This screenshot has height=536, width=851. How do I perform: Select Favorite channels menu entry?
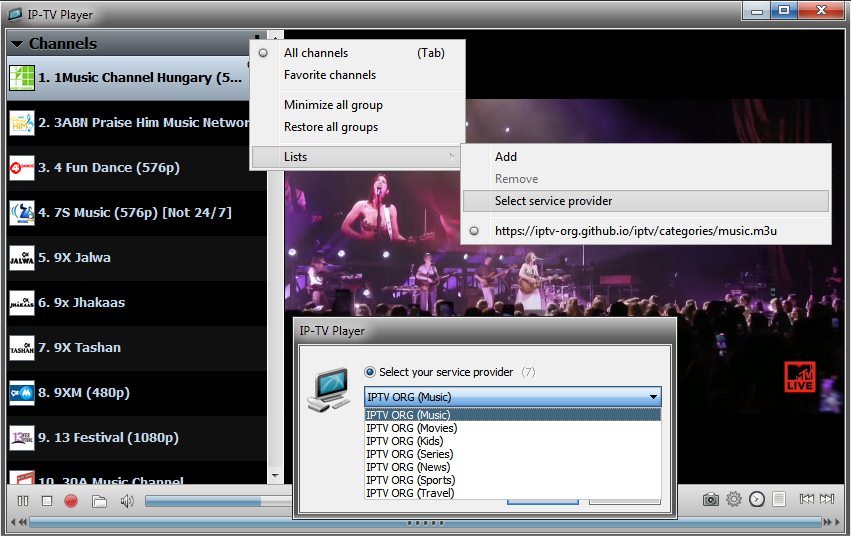[357, 75]
